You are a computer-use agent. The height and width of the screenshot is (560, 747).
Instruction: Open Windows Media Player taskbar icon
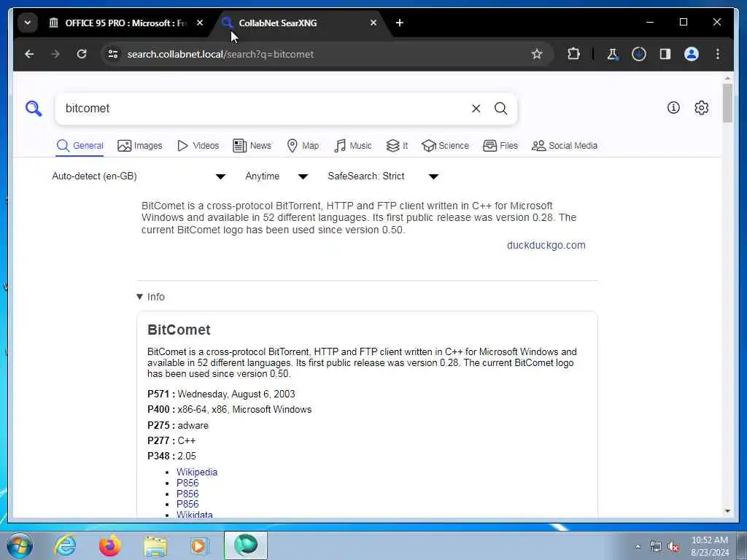coord(198,545)
